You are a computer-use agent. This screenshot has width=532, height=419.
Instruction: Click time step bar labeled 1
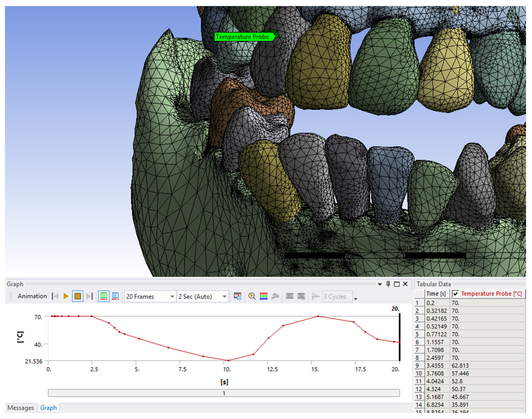(224, 393)
